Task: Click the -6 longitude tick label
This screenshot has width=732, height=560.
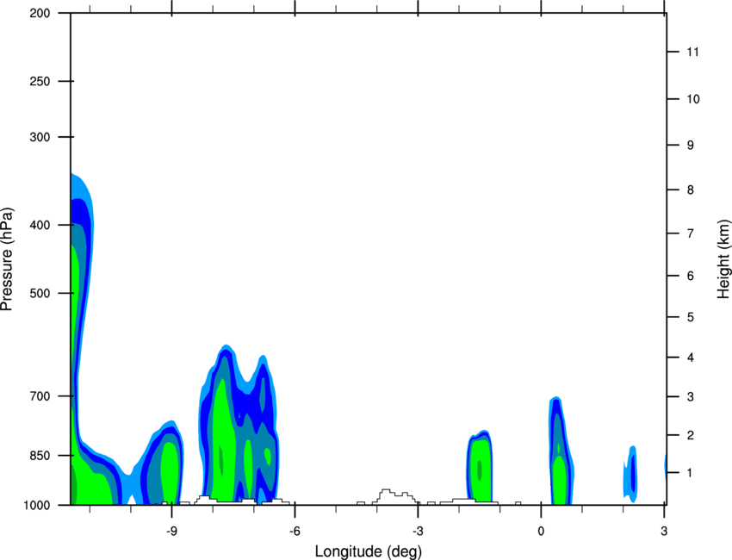Action: pos(295,532)
